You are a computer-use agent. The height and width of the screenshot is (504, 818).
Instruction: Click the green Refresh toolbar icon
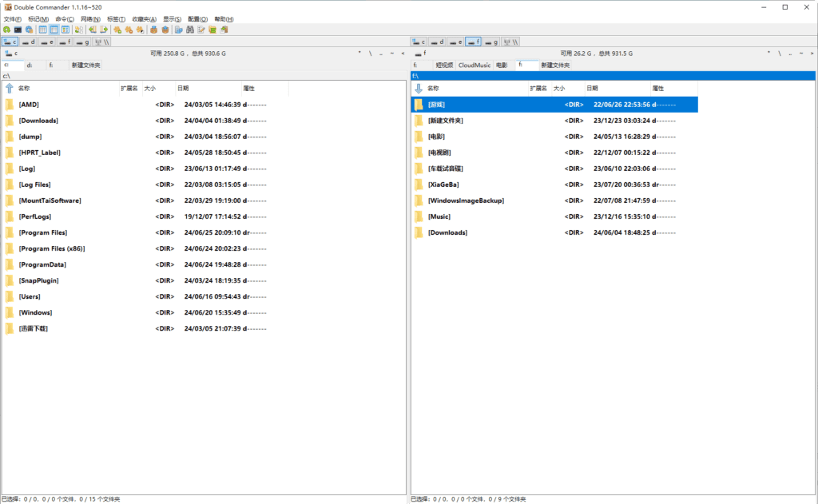point(6,30)
